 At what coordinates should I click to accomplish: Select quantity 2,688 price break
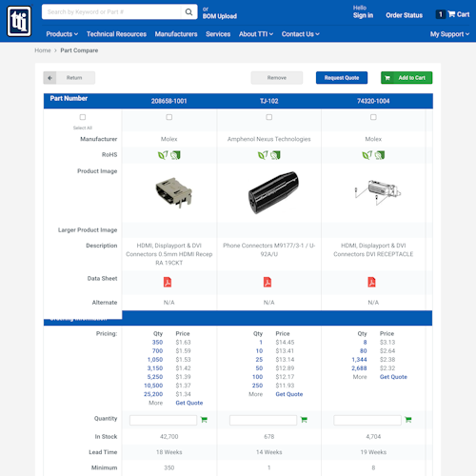click(359, 368)
